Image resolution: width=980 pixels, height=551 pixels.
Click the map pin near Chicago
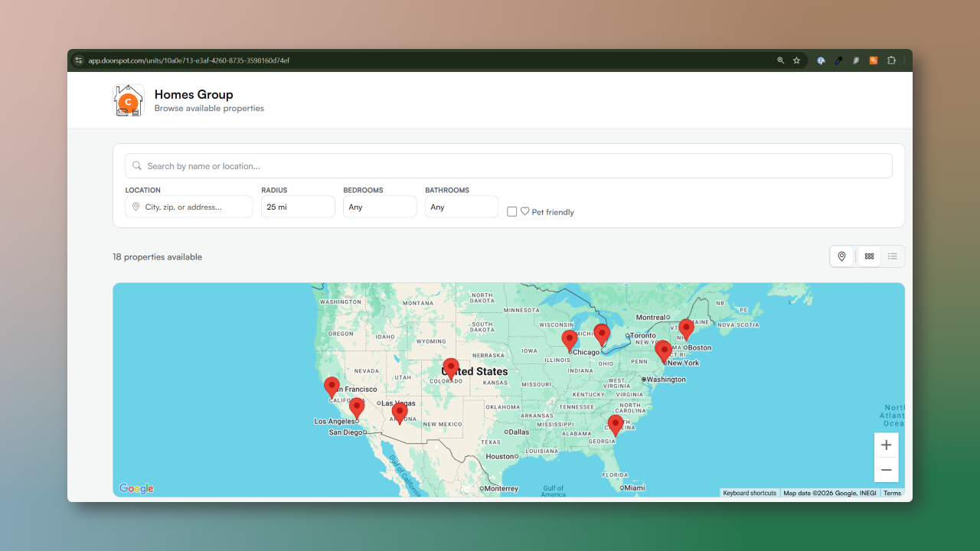pyautogui.click(x=569, y=339)
